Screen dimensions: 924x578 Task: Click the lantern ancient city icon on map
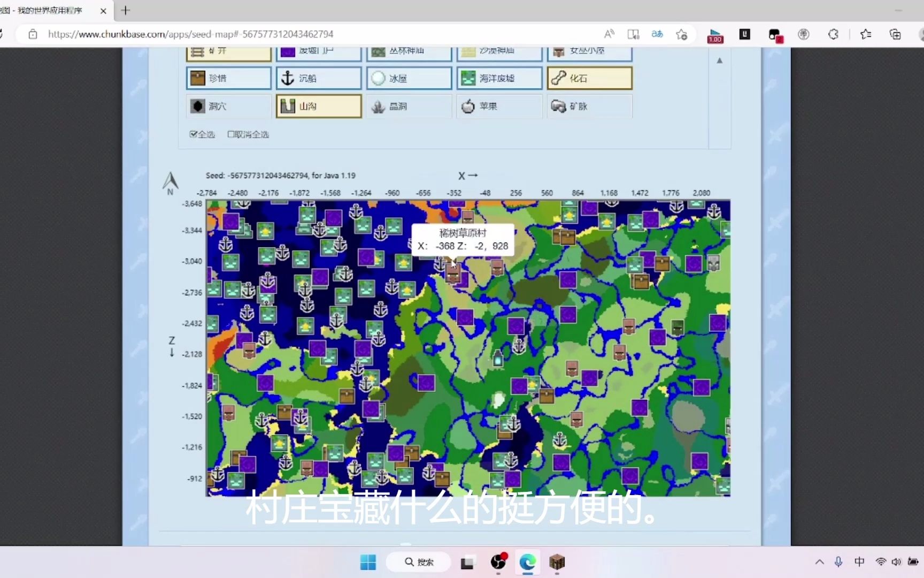coord(498,359)
